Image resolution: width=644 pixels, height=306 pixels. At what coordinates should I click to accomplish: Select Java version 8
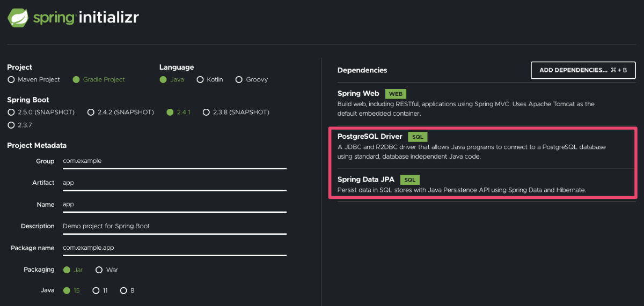123,290
